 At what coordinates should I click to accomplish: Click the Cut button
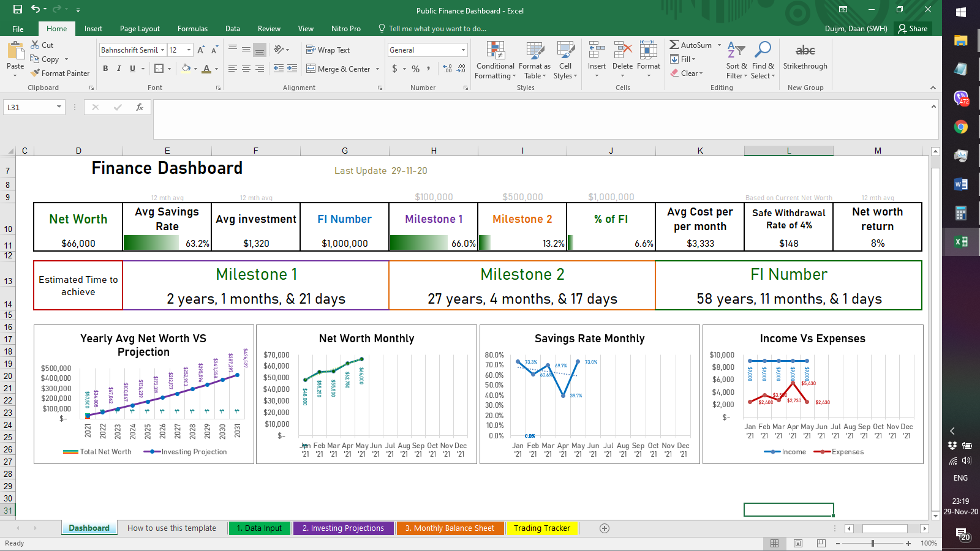pos(42,45)
